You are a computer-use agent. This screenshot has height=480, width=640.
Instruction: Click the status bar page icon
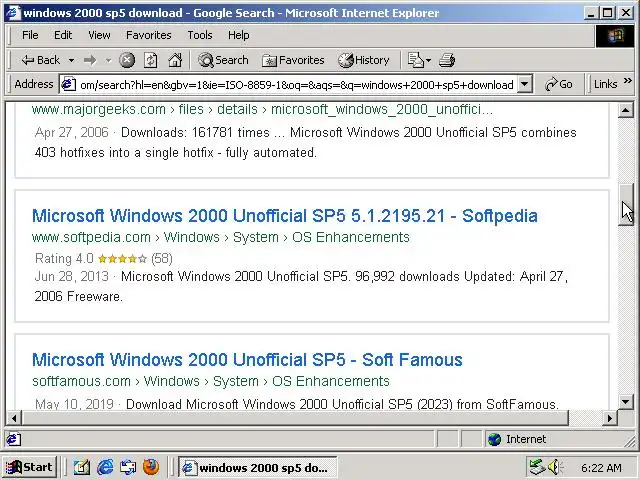pyautogui.click(x=13, y=439)
